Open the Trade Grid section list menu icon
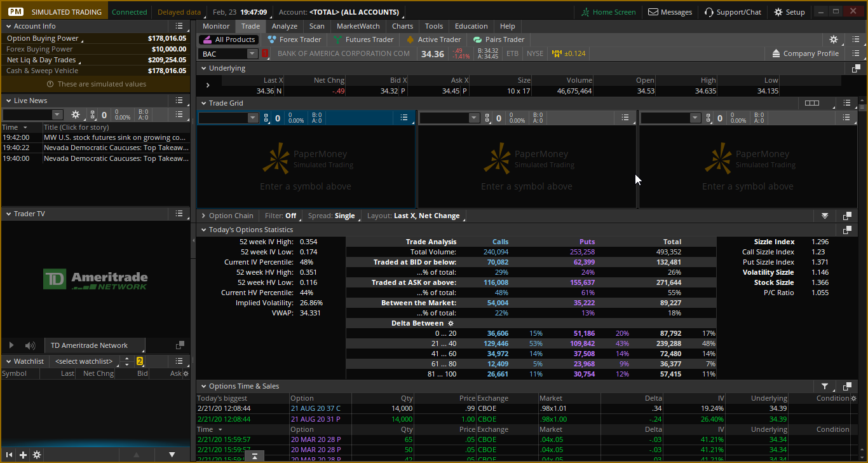The image size is (868, 463). [847, 103]
